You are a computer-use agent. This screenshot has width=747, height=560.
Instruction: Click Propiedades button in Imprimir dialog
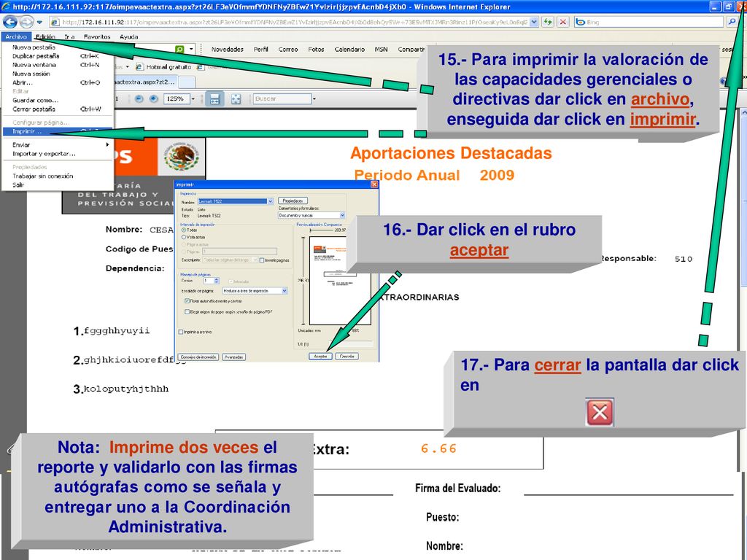coord(293,201)
